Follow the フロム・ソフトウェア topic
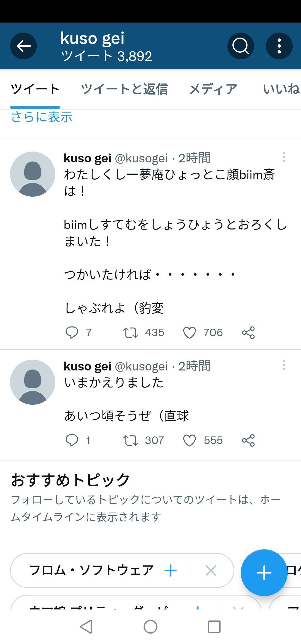Viewport: 301px width, 644px height. tap(171, 571)
